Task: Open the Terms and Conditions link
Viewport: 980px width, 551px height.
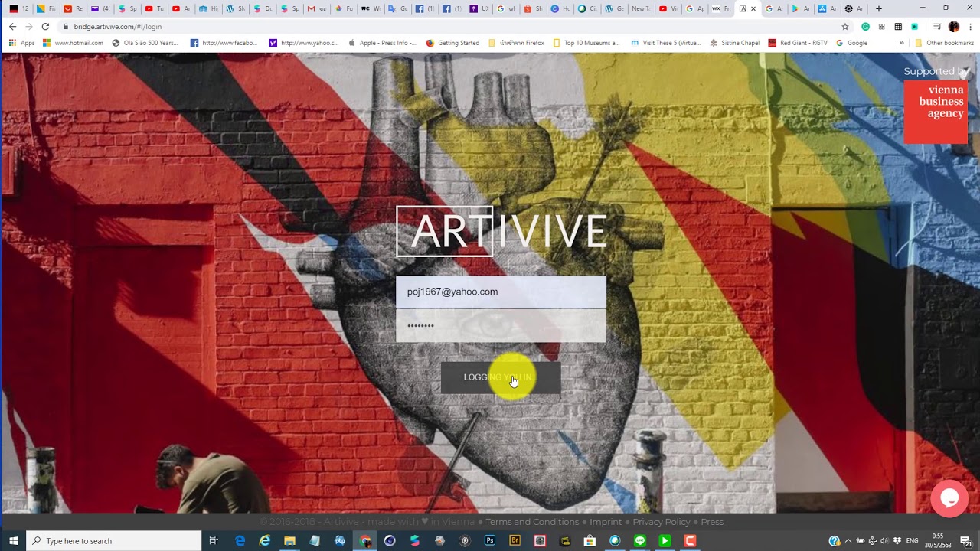Action: point(534,522)
